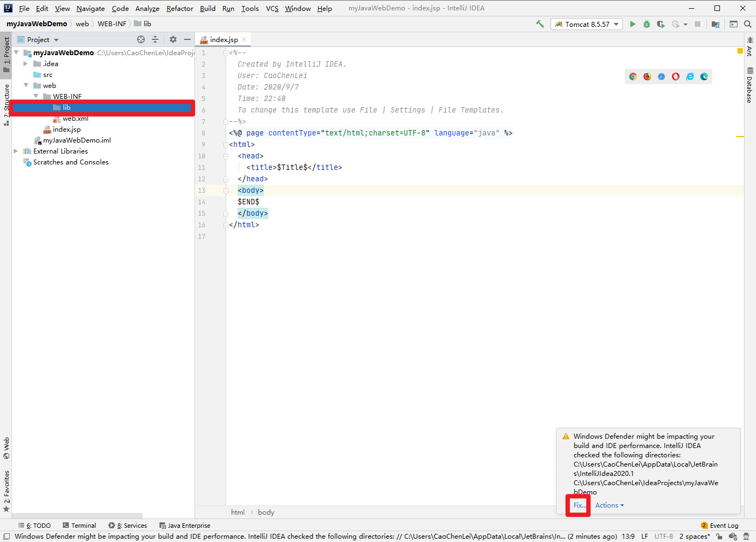The image size is (756, 542).
Task: Toggle the 1: Project tool window button
Action: (x=7, y=55)
